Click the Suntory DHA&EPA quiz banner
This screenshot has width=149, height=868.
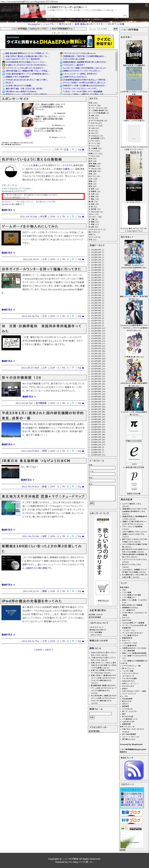tap(60, 41)
